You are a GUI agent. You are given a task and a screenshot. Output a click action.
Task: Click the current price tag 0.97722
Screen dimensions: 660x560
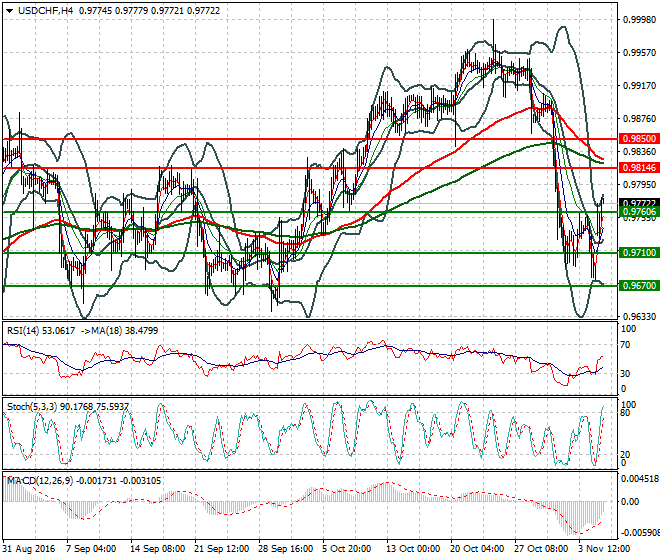click(x=639, y=203)
